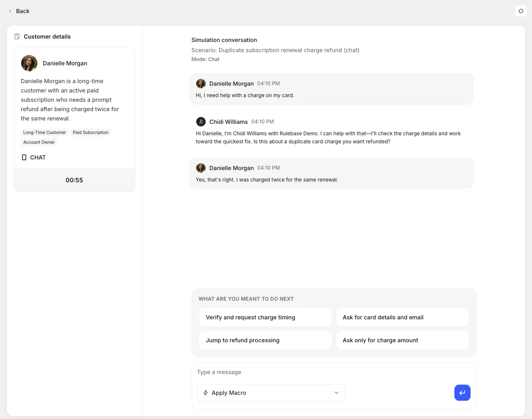Click the 00:55 countdown timer
This screenshot has width=532, height=419.
point(74,180)
